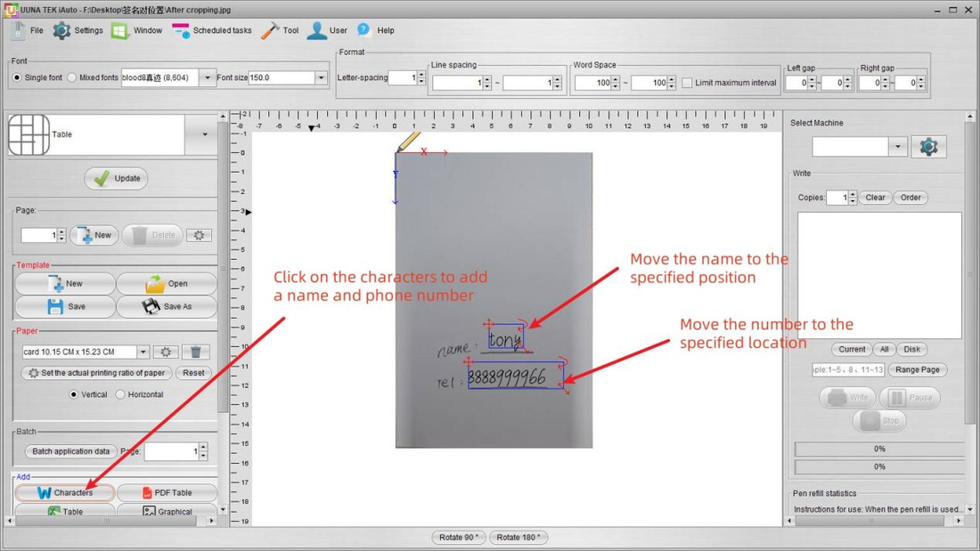Increase Copies using the stepper arrows
Image resolution: width=980 pixels, height=551 pixels.
(851, 198)
